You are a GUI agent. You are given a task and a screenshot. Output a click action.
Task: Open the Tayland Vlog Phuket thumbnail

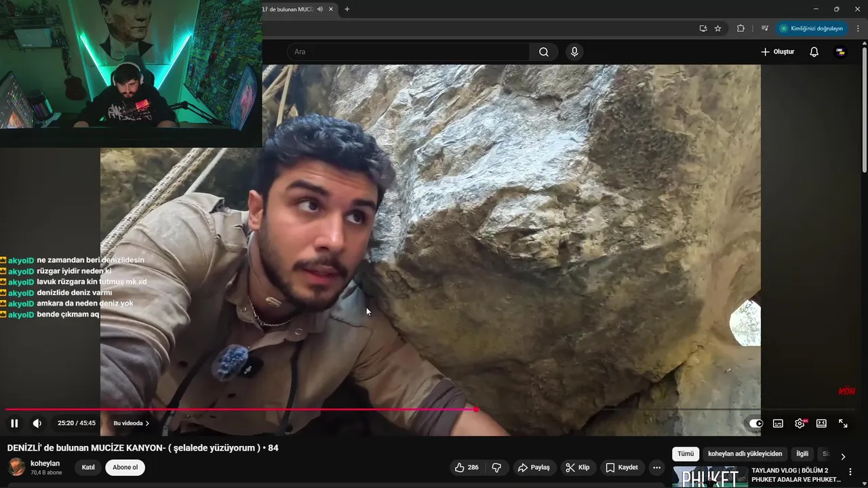click(710, 476)
